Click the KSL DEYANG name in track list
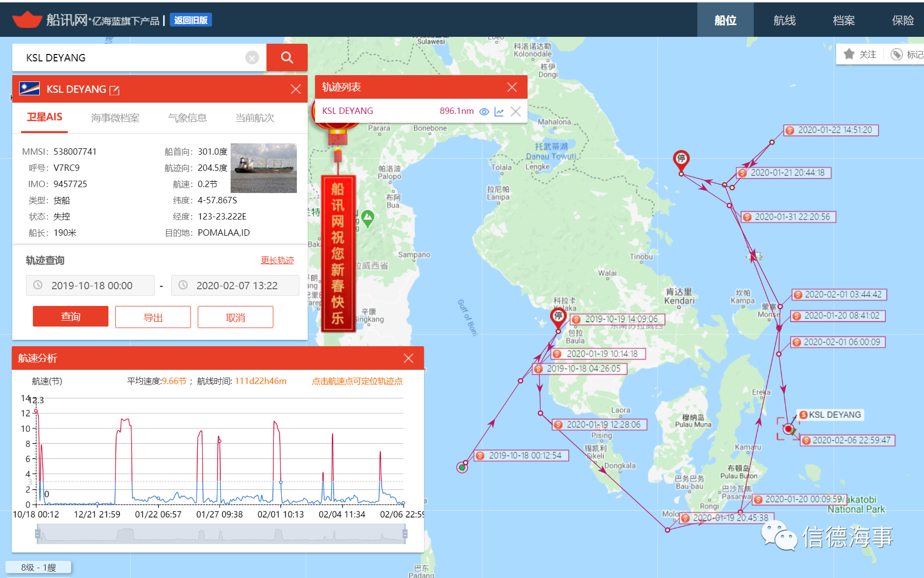 pos(347,111)
